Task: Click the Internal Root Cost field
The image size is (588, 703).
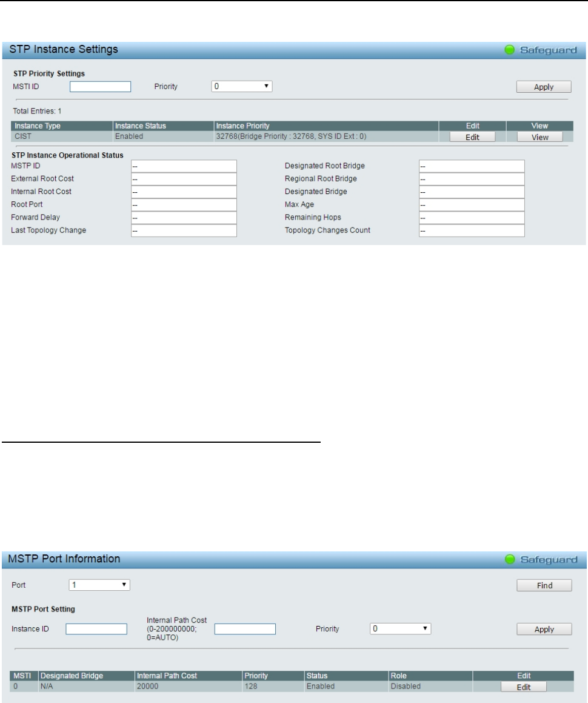Action: coord(184,192)
